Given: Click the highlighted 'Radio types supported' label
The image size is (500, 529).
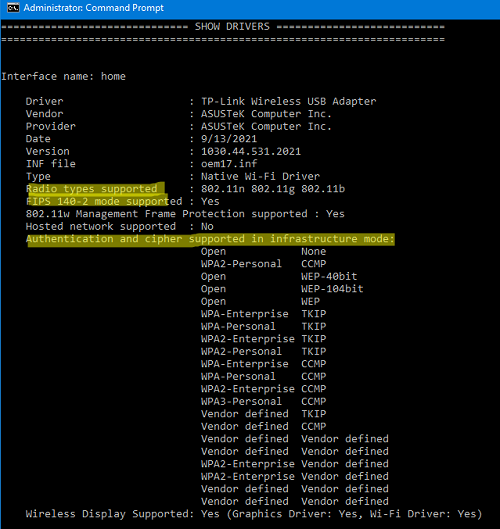Looking at the screenshot, I should (x=92, y=189).
